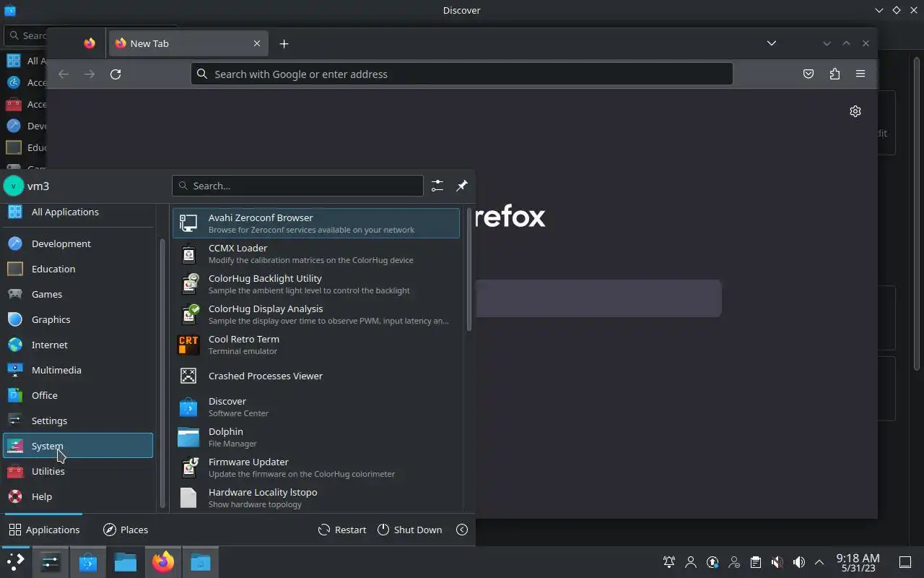Select the Help category
Screen dimensions: 924x578
point(78,496)
